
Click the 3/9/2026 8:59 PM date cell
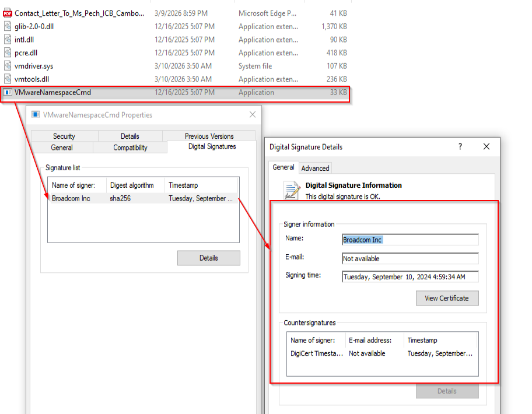[x=181, y=13]
